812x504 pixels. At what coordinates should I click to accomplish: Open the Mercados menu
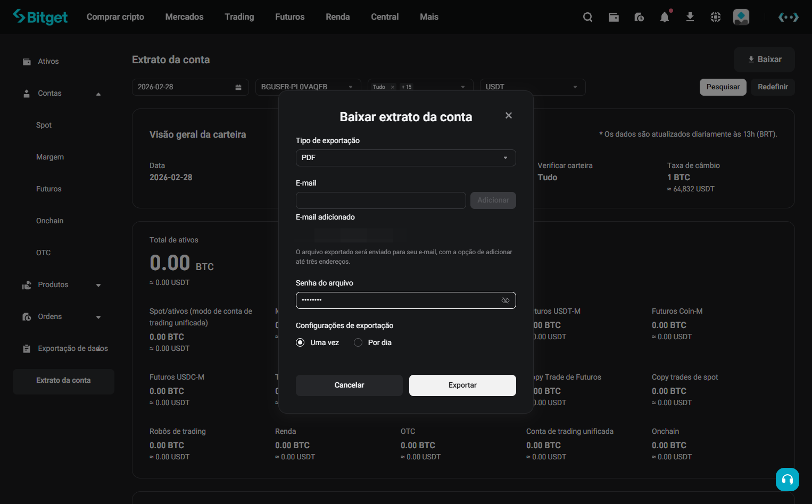[184, 17]
